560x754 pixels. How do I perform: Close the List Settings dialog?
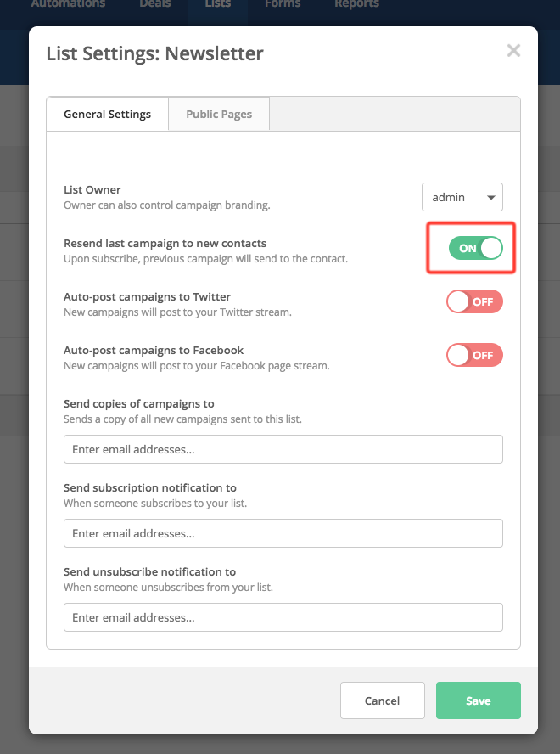[x=513, y=51]
